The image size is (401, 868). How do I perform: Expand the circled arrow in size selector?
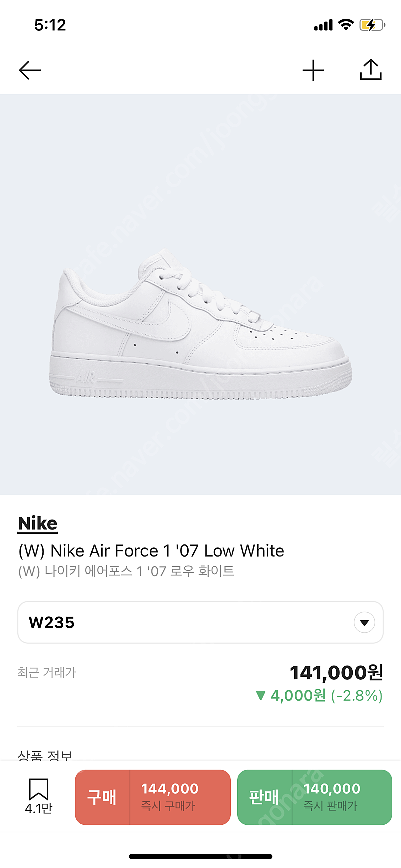click(364, 623)
